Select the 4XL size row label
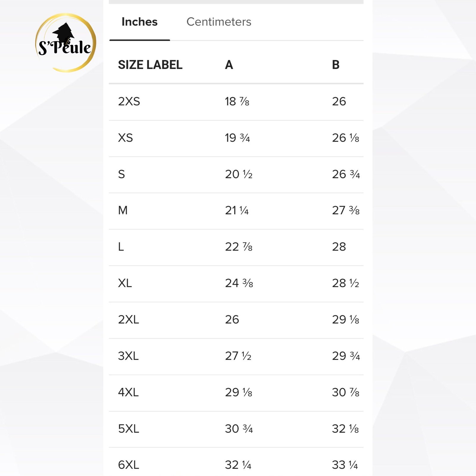Image resolution: width=476 pixels, height=476 pixels. 128,392
